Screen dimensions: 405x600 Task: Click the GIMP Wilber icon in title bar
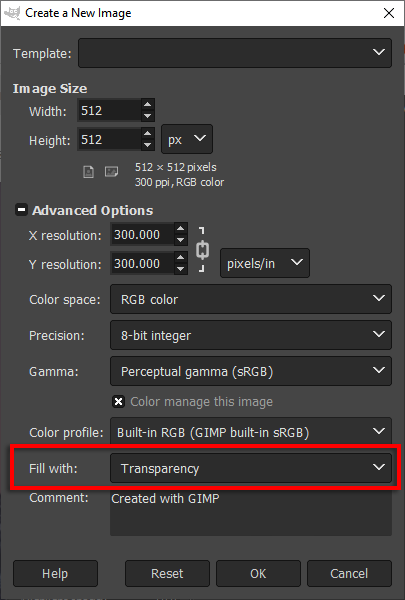click(11, 13)
